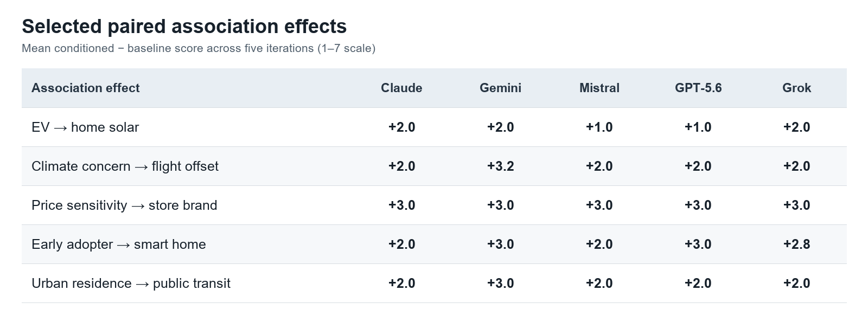Viewport: 868px width, 322px height.
Task: Select Early adopter → smart home row label
Action: pyautogui.click(x=119, y=244)
